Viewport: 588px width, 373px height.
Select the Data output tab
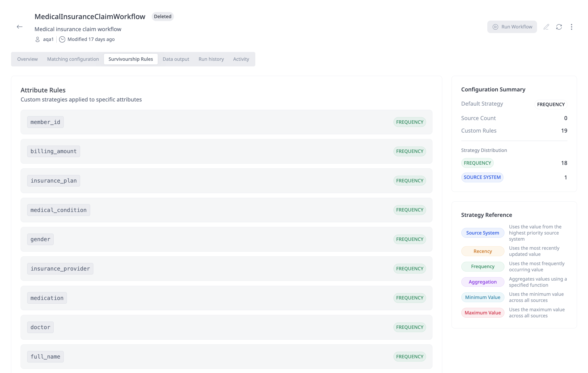(x=176, y=59)
